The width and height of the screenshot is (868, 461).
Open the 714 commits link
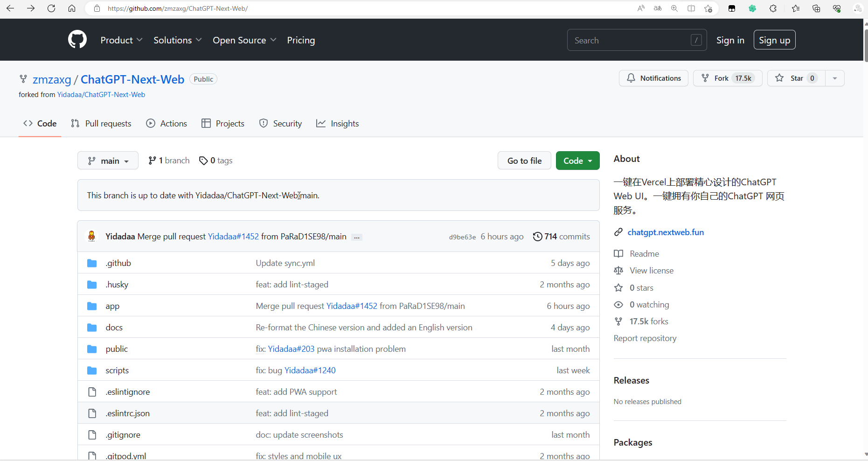pyautogui.click(x=562, y=237)
